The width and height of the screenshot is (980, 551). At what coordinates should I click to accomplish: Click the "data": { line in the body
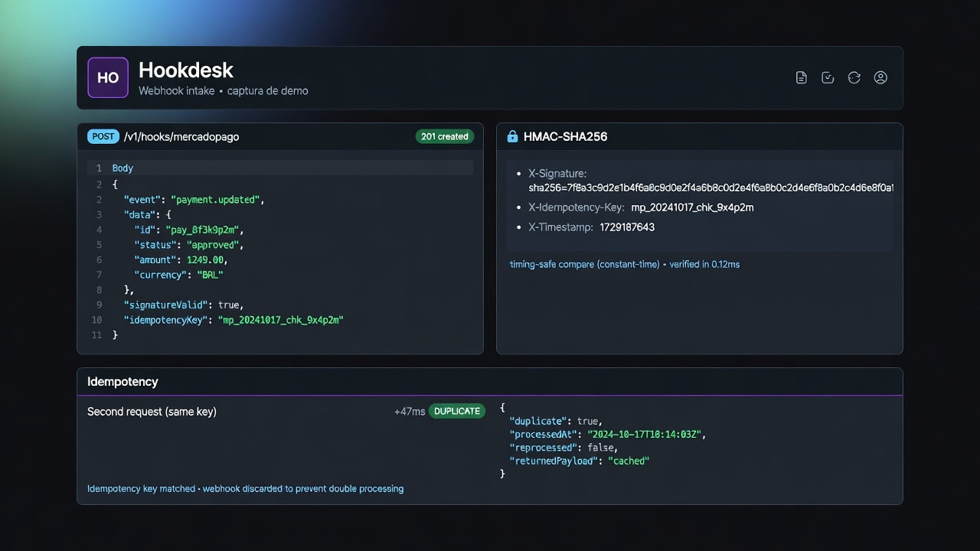[x=148, y=214]
